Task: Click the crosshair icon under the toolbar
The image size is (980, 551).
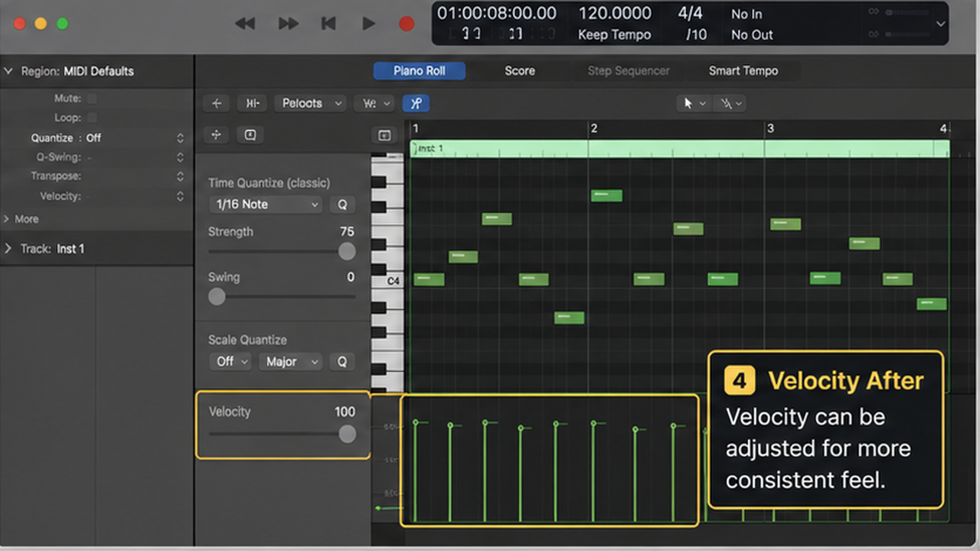Action: click(x=217, y=135)
